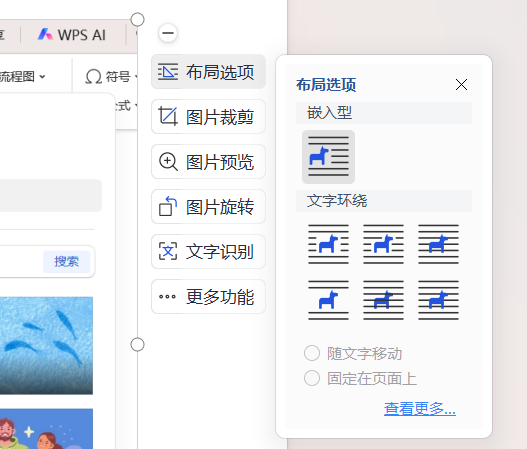Viewport: 527px width, 449px height.
Task: Choose the square text wrap icon
Action: 328,244
